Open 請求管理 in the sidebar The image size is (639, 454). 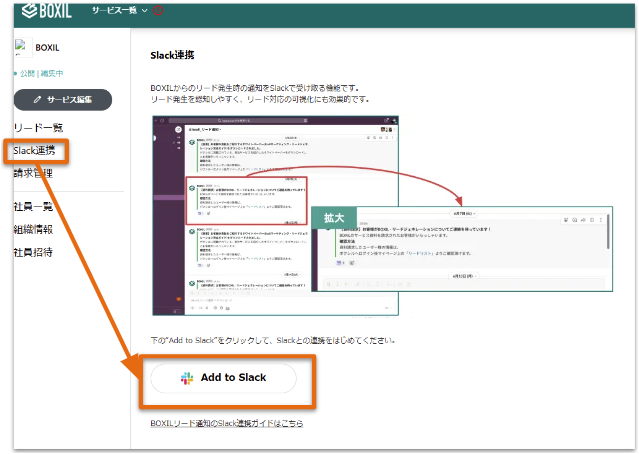click(x=34, y=174)
